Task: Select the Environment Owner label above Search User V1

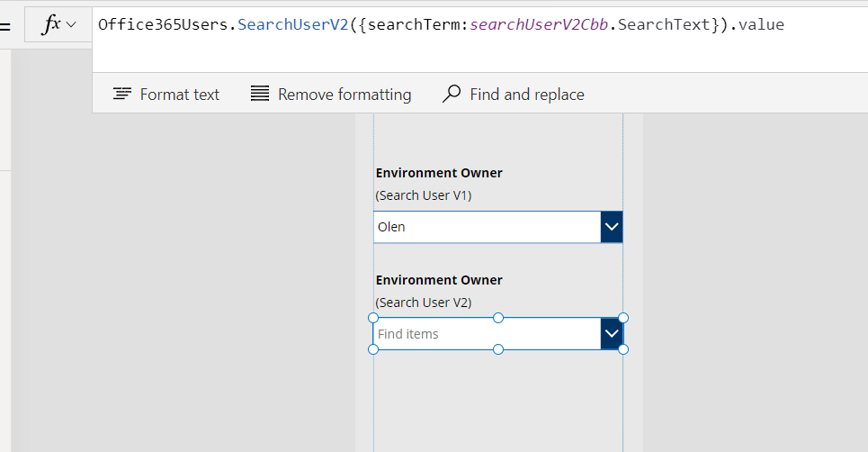Action: click(439, 173)
